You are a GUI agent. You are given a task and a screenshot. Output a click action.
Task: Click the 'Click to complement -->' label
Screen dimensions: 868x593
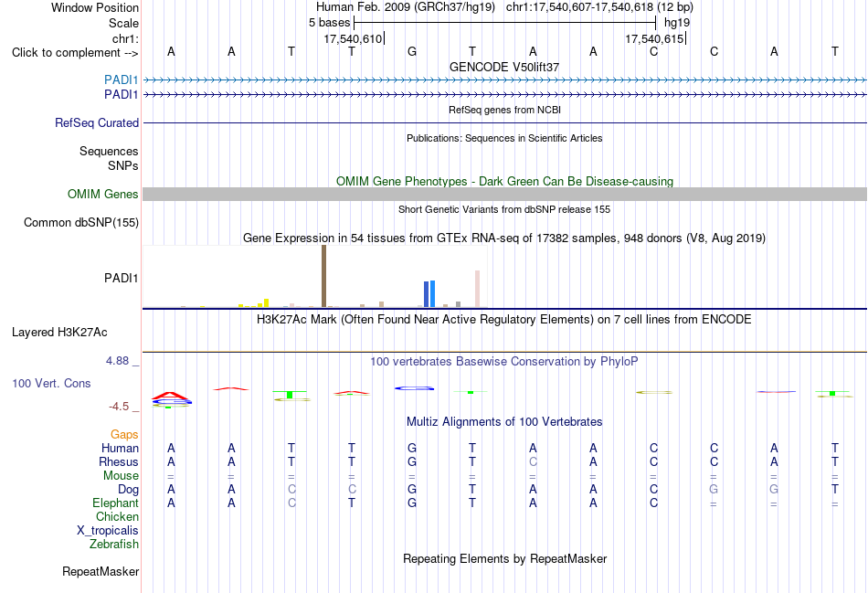coord(75,53)
